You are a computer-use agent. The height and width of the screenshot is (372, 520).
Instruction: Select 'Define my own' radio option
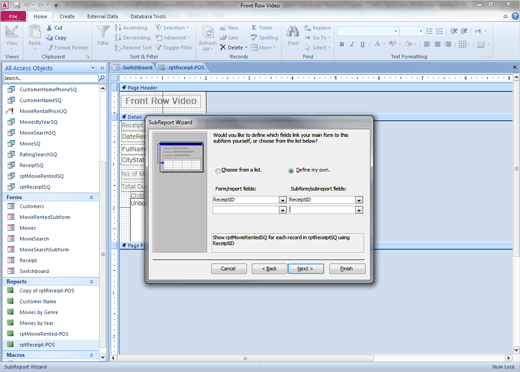point(291,171)
